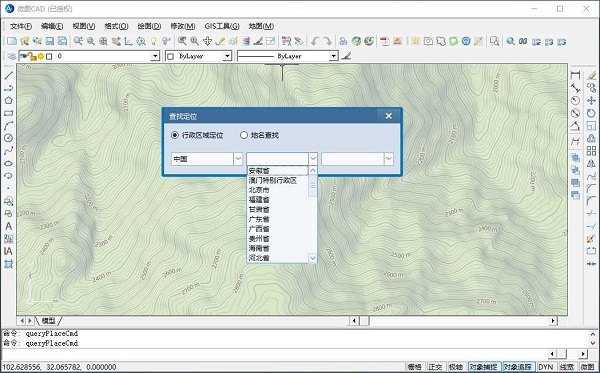600x373 pixels.
Task: Click the green chat bubble icon
Action: pyautogui.click(x=453, y=41)
